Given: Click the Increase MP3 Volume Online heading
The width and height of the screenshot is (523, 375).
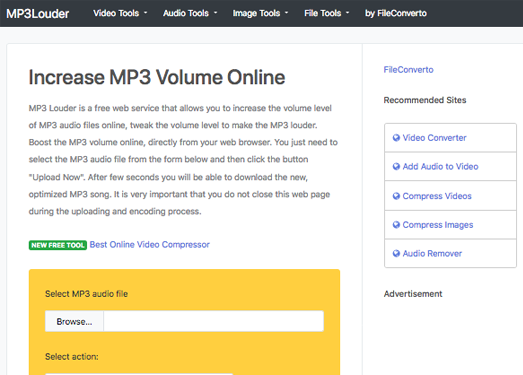Looking at the screenshot, I should click(157, 77).
